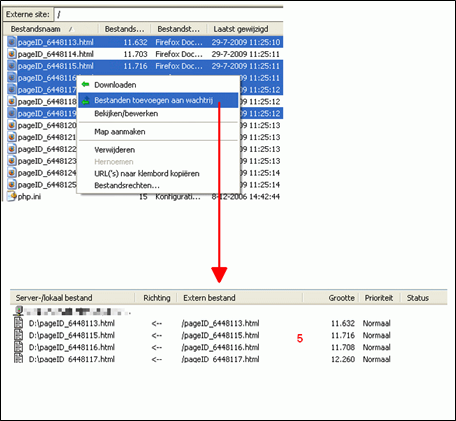This screenshot has height=421, width=456.
Task: Click size value 11.703 of pageID_6448114.html
Action: click(135, 54)
